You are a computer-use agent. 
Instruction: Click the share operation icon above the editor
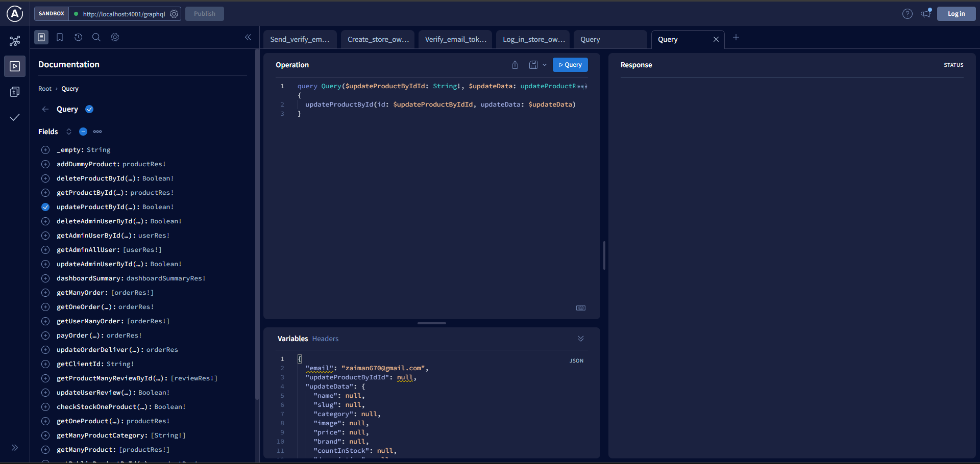[x=514, y=65]
